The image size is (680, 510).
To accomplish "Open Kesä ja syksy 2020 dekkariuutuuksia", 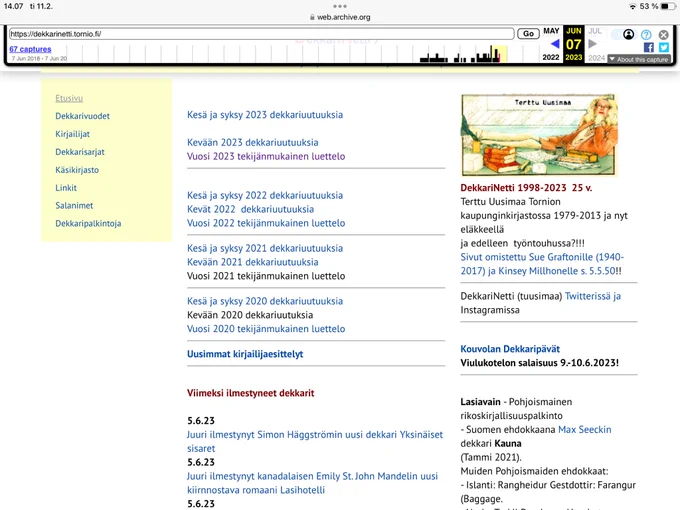I will coord(265,301).
